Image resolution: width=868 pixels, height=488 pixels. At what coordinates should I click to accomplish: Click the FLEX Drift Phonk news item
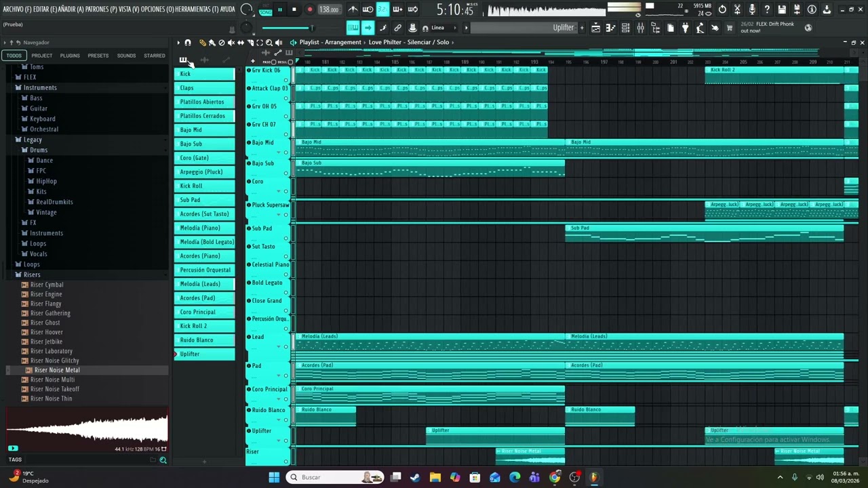point(767,28)
